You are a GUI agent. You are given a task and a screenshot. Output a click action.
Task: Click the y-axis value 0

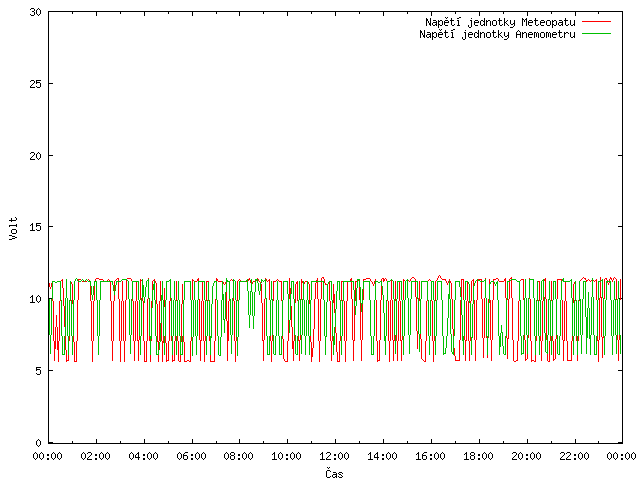click(x=38, y=443)
